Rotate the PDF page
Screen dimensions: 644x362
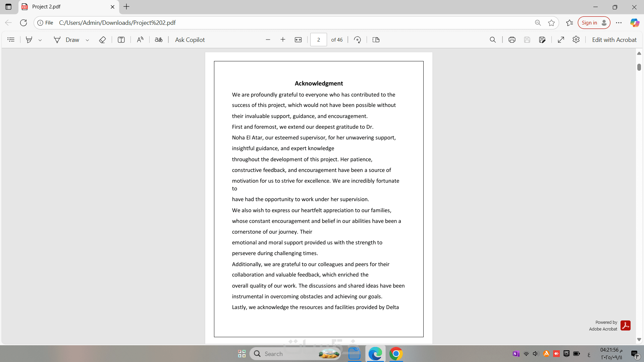357,40
